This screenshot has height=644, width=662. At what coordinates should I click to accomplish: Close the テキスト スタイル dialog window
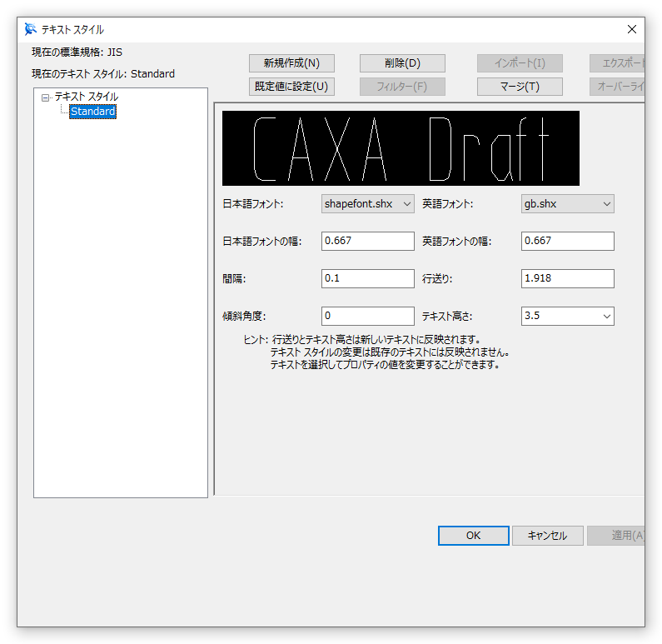[632, 29]
